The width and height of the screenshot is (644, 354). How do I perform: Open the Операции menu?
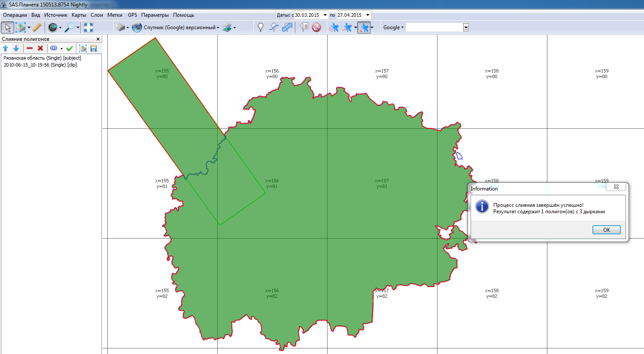pyautogui.click(x=15, y=15)
